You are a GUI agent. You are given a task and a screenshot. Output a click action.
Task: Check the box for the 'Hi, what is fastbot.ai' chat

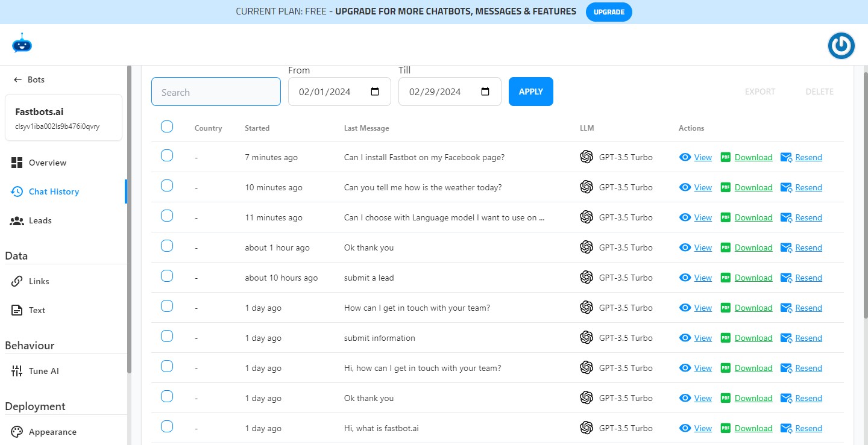coord(167,426)
